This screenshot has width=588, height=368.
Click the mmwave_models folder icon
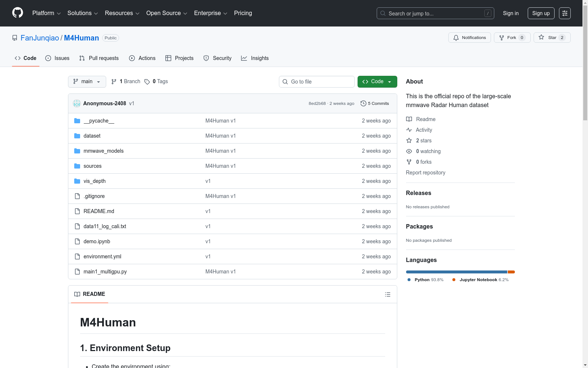pos(77,151)
